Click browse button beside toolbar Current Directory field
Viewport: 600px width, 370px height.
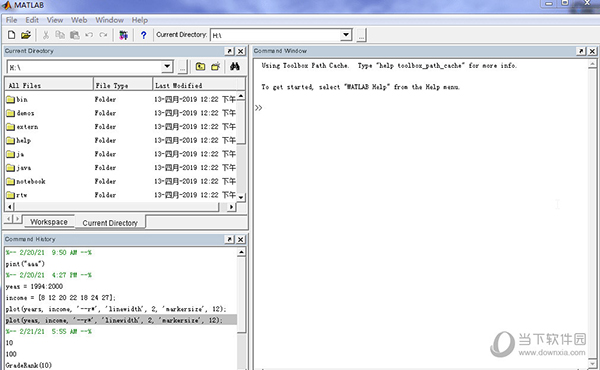pyautogui.click(x=361, y=35)
